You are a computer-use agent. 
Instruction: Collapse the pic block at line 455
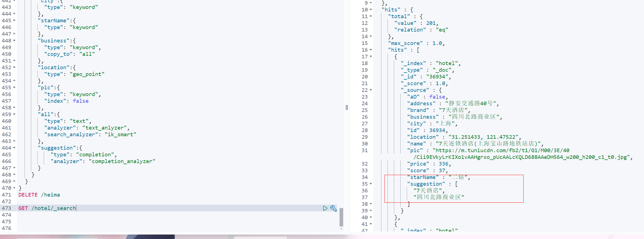14,87
